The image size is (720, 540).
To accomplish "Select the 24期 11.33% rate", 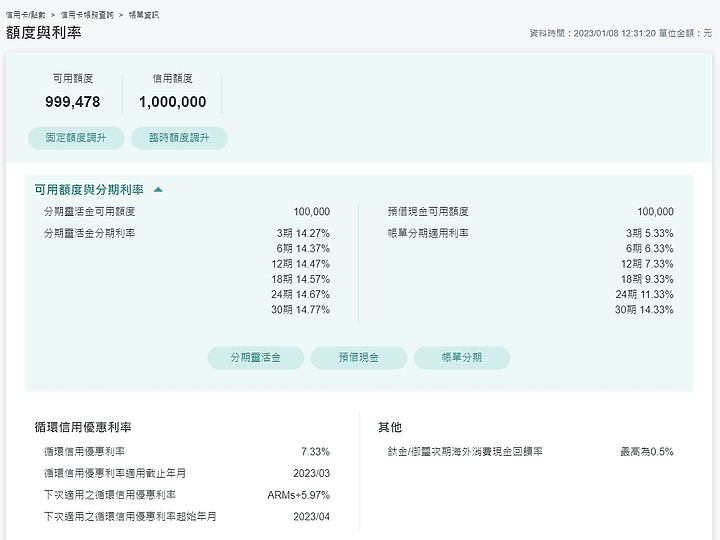I will click(x=645, y=294).
